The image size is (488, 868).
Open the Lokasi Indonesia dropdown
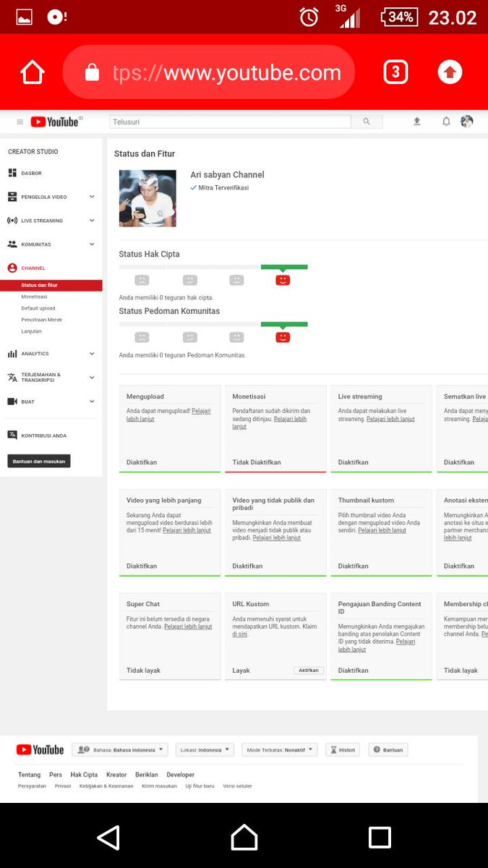tap(205, 750)
